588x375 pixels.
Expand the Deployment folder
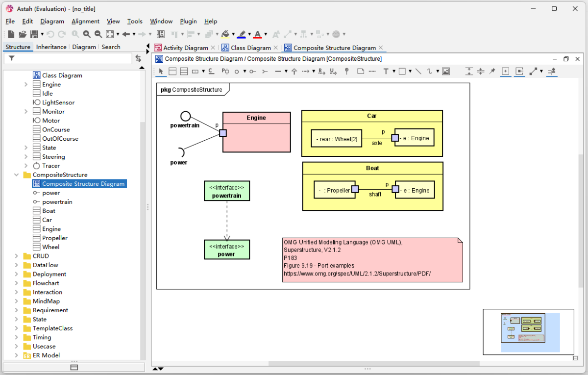[x=16, y=275]
